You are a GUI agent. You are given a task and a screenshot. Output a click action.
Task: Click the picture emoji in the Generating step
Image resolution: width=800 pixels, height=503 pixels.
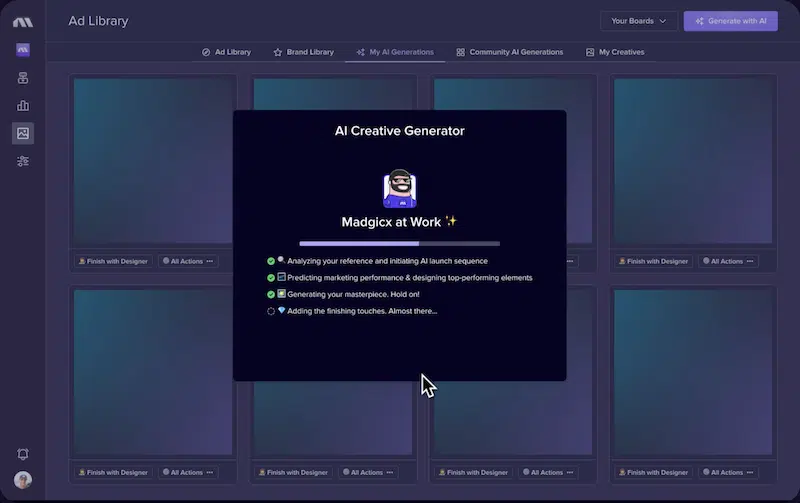pos(281,294)
